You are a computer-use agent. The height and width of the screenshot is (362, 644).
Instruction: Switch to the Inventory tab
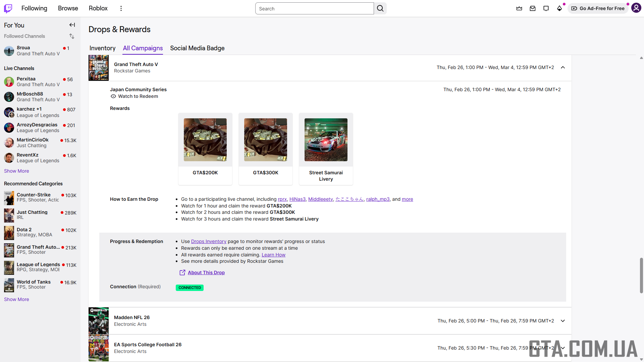coord(102,48)
